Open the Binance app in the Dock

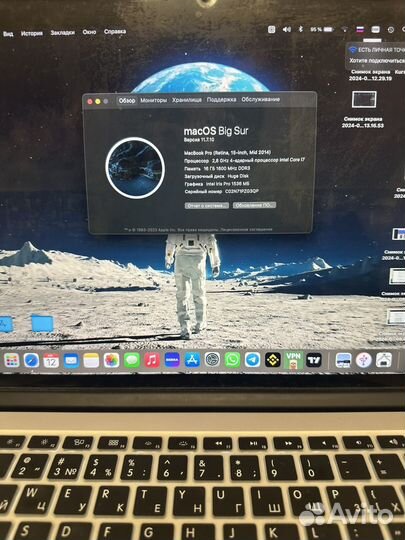click(273, 360)
